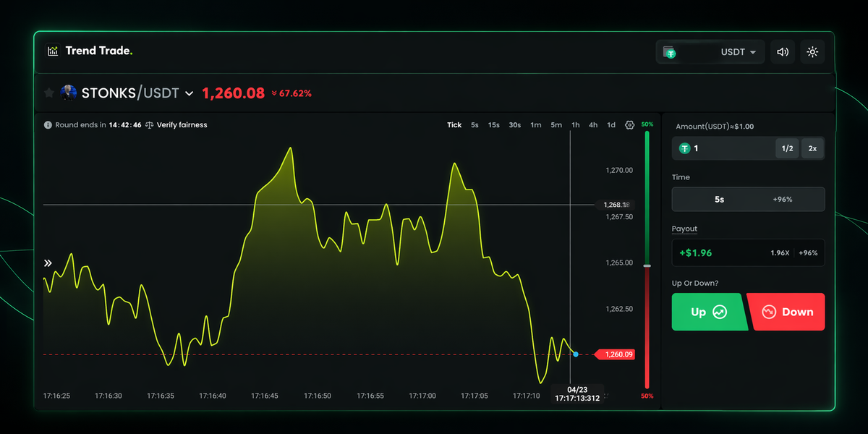Switch chart interval to 30s
868x434 pixels.
click(x=515, y=125)
